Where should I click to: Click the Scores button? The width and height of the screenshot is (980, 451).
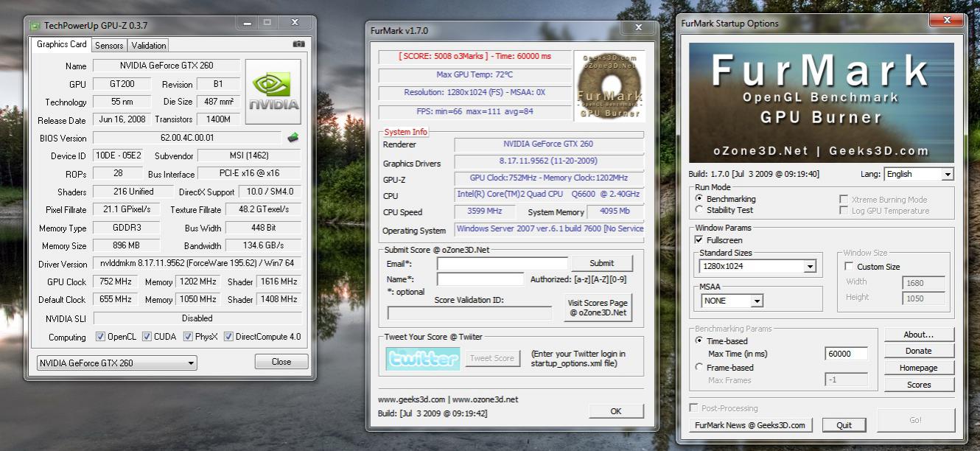coord(919,385)
